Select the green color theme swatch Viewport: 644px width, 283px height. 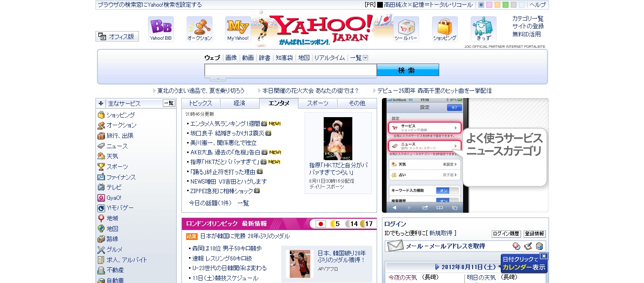[506, 5]
